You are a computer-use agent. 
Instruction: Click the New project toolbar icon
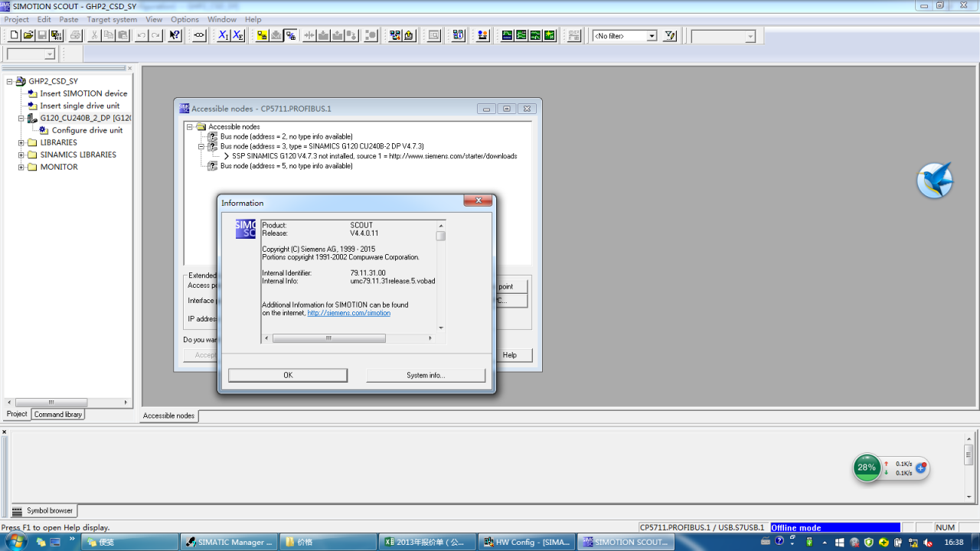14,35
